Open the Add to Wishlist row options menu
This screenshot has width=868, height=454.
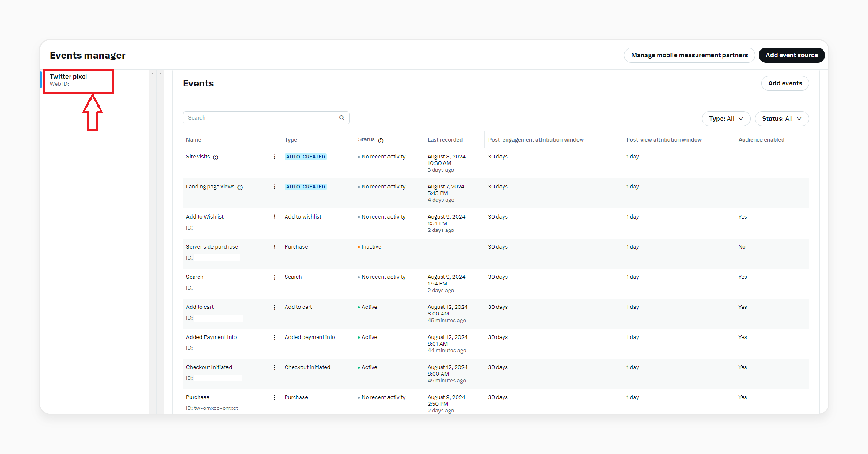tap(275, 217)
